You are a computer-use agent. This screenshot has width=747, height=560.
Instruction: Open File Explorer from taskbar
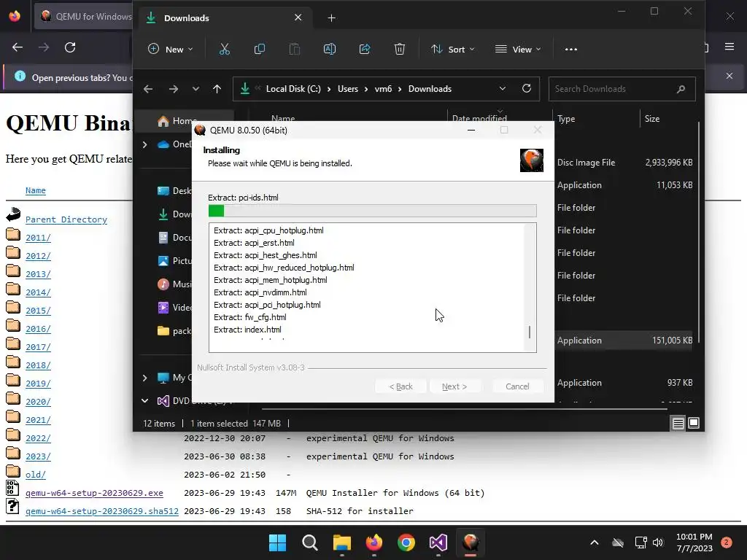341,542
